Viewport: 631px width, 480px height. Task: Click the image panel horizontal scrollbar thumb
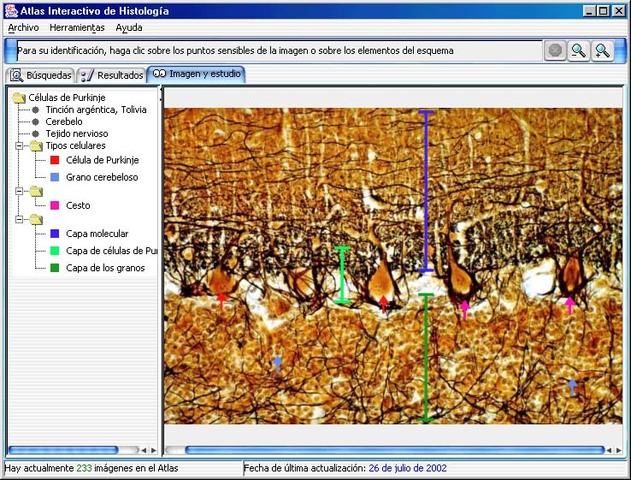click(395, 450)
